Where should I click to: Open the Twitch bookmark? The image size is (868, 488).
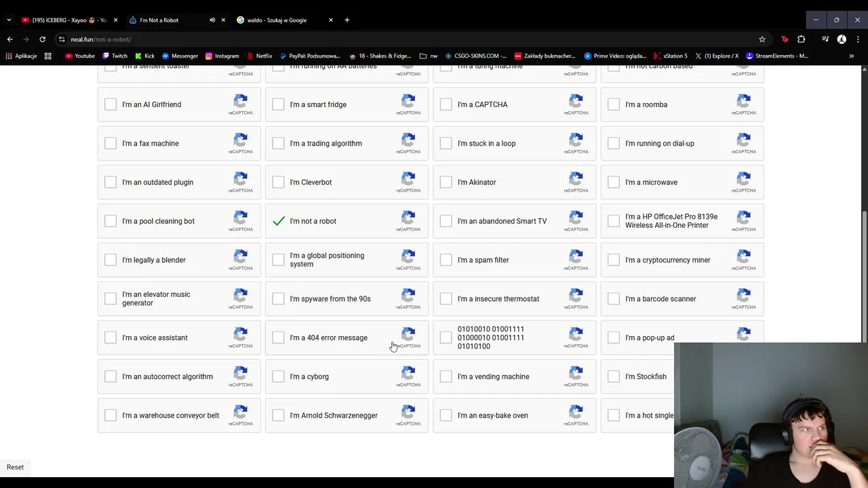(115, 56)
